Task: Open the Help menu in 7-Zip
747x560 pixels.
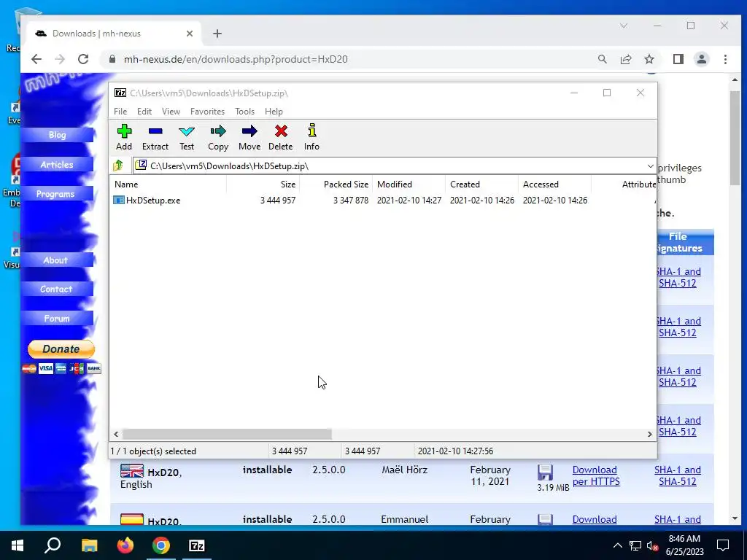Action: point(274,111)
